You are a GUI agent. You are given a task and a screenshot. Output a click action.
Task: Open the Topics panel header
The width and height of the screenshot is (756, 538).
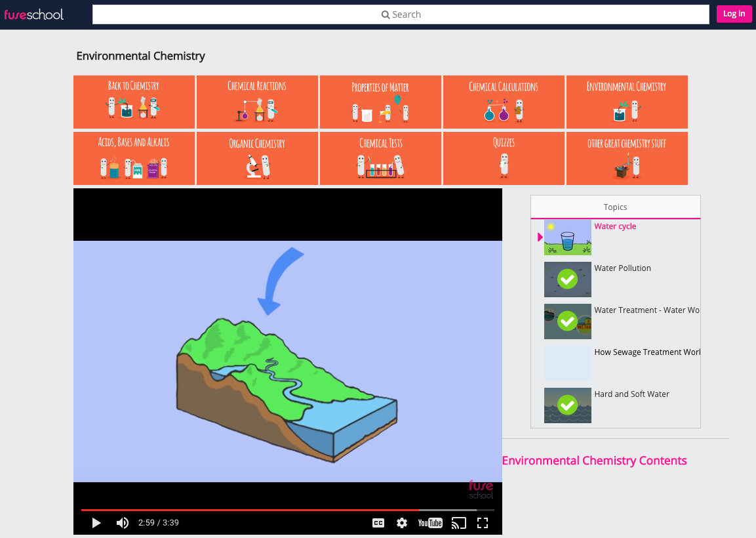615,207
